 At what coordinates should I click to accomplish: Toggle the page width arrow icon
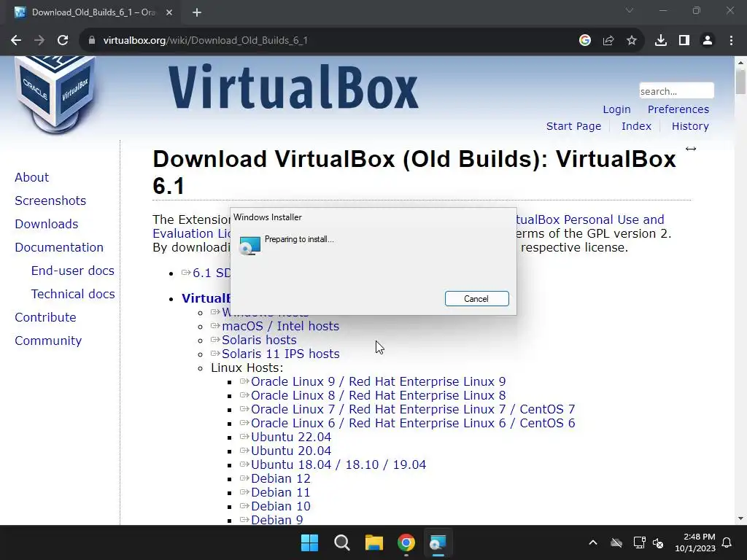(x=691, y=149)
